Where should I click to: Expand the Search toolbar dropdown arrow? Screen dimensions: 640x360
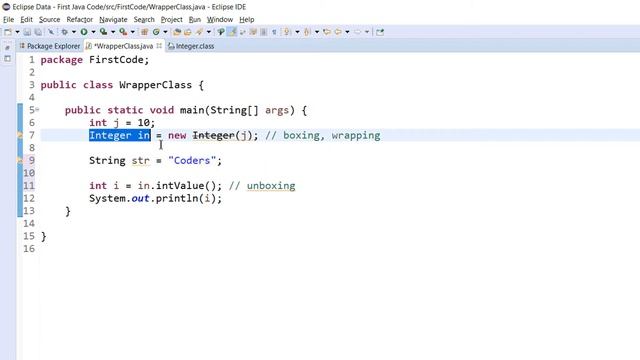(x=209, y=32)
